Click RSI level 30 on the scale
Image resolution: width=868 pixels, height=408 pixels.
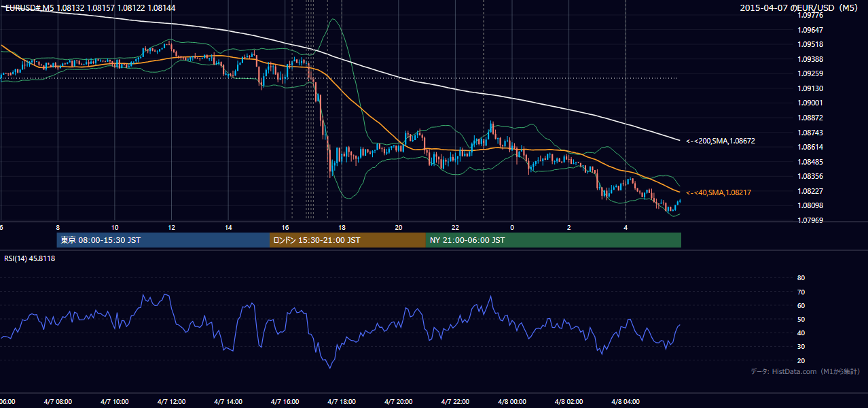pos(801,347)
